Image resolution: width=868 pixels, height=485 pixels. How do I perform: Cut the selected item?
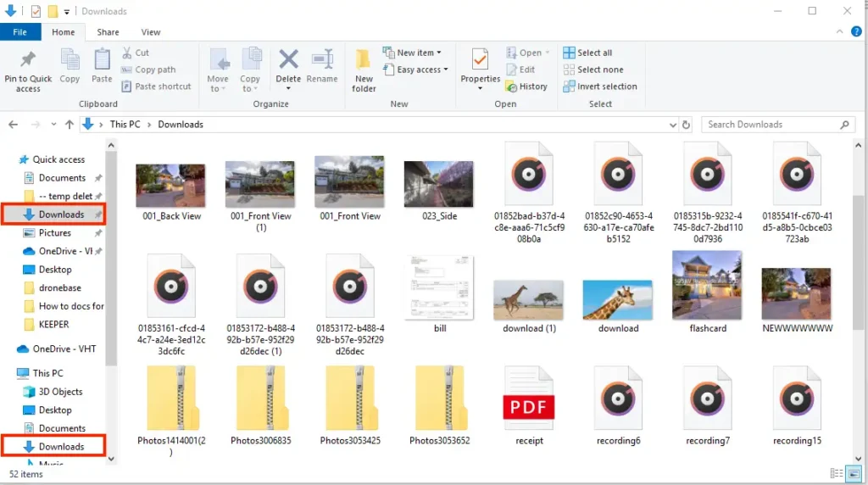click(x=136, y=53)
